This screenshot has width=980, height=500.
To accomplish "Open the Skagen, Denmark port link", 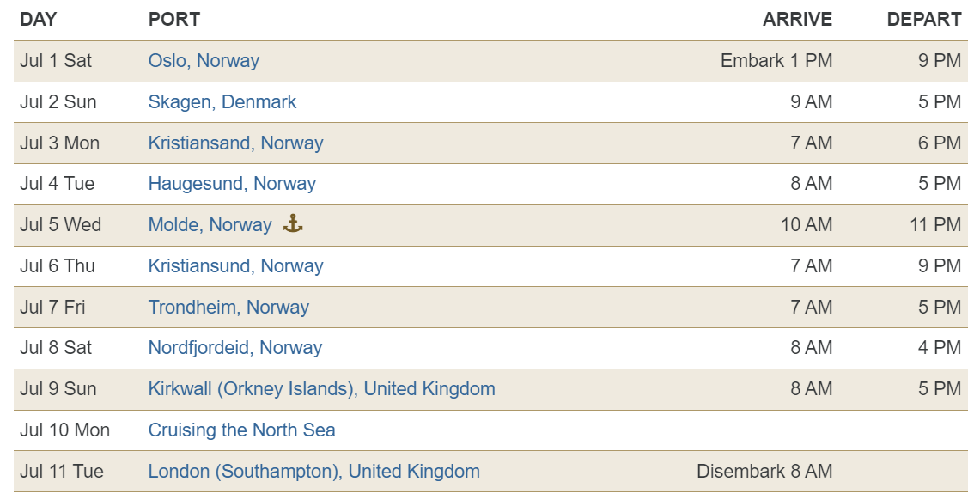I will pos(222,102).
